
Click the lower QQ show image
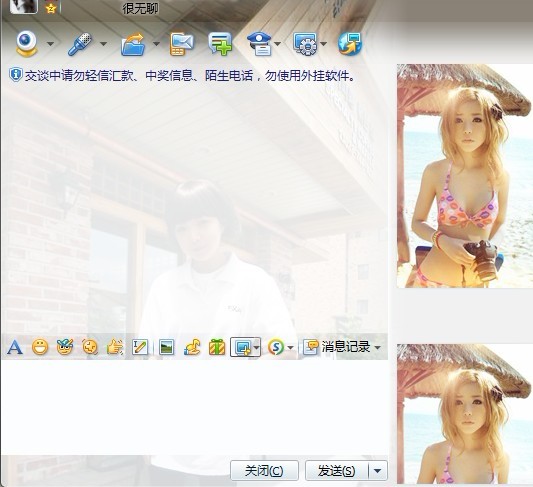click(x=465, y=414)
